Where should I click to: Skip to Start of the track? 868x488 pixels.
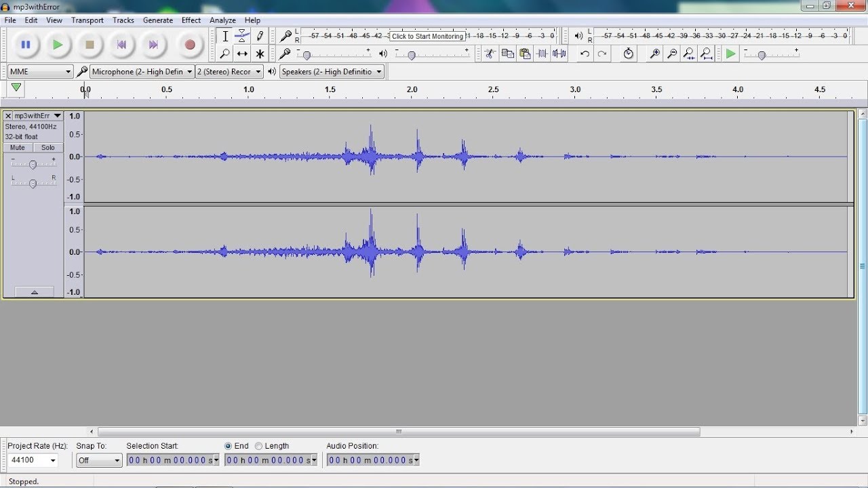pyautogui.click(x=121, y=45)
